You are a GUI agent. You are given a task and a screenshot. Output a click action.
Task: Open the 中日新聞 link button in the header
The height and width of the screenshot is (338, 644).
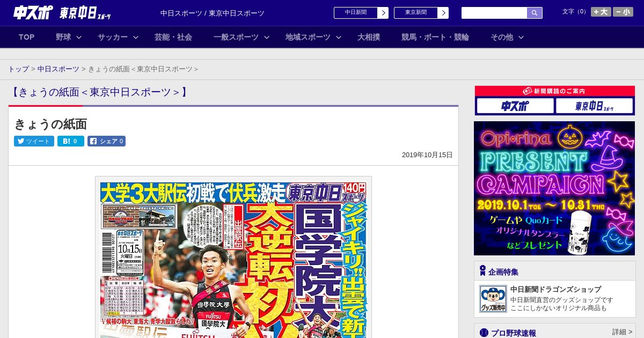coord(361,13)
